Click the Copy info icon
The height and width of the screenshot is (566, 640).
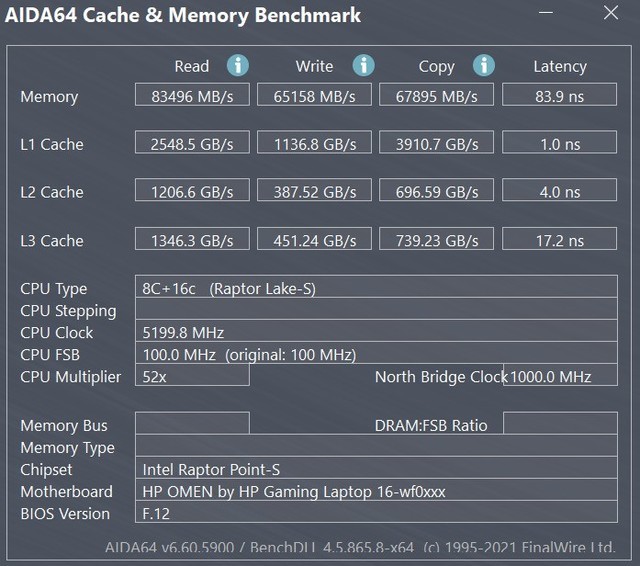click(484, 66)
